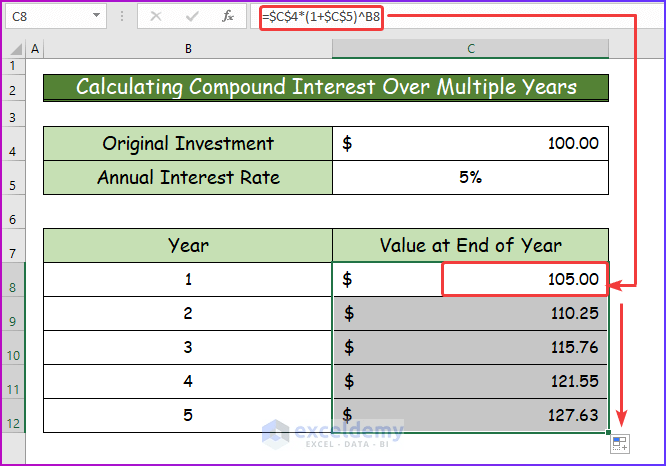The height and width of the screenshot is (466, 666).
Task: Click the Insert Function fx icon
Action: coord(228,17)
